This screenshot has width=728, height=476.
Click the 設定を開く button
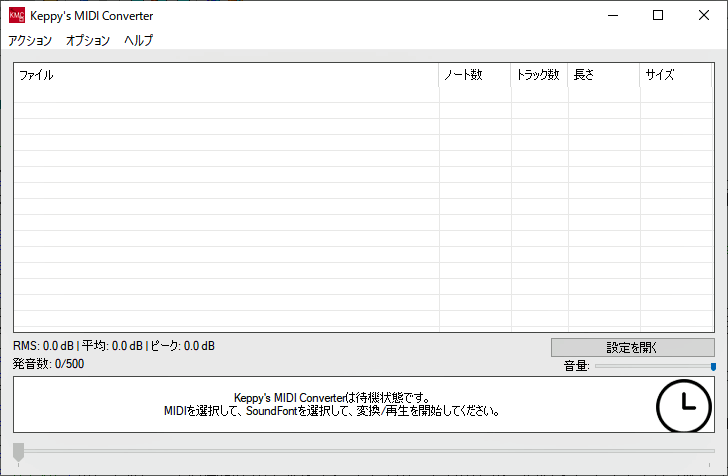632,347
